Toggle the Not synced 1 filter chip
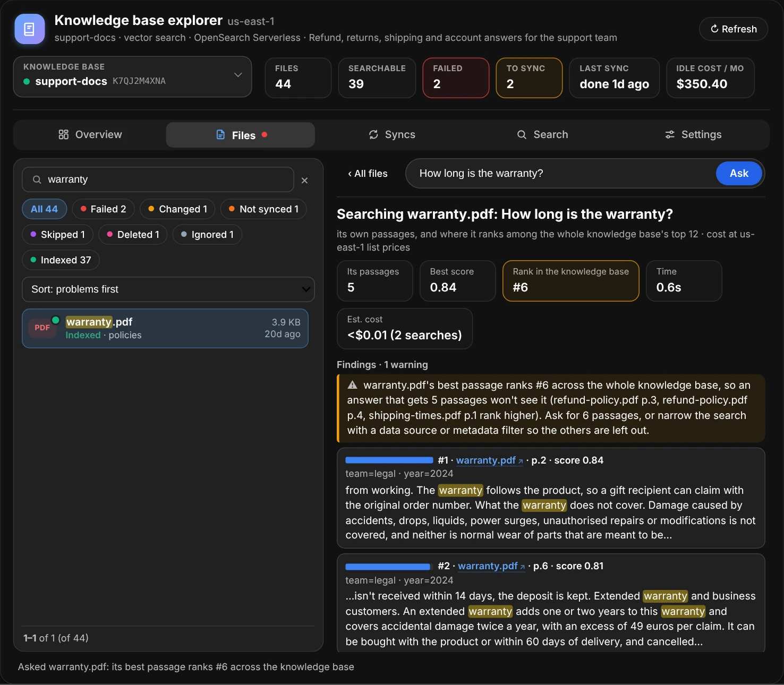Viewport: 784px width, 685px height. pyautogui.click(x=263, y=209)
